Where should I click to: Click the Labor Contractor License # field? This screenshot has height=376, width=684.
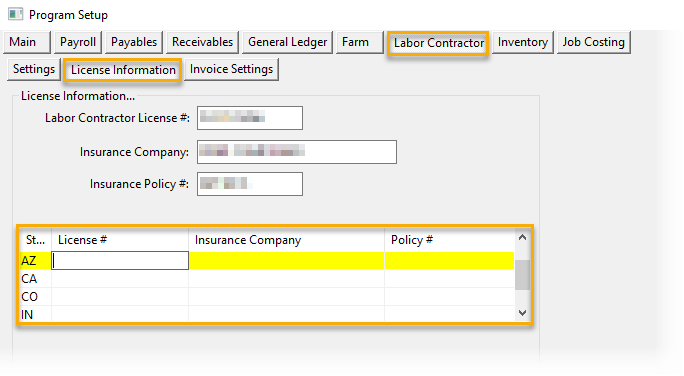pos(250,118)
